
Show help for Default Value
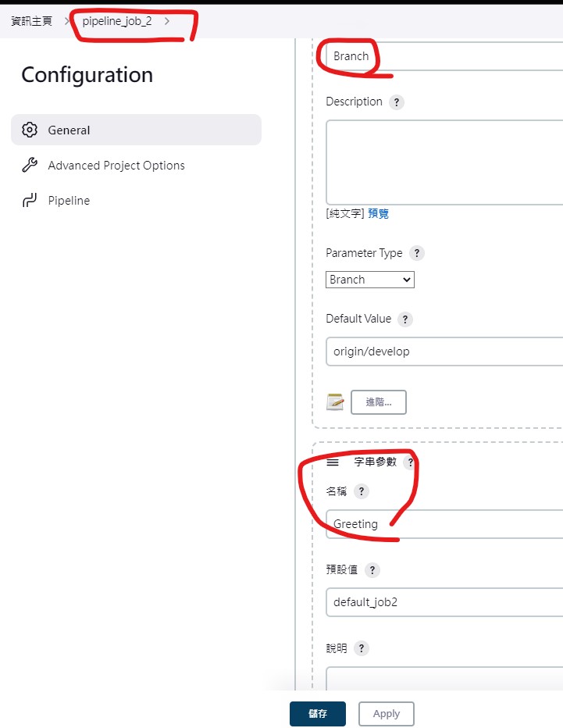click(405, 319)
